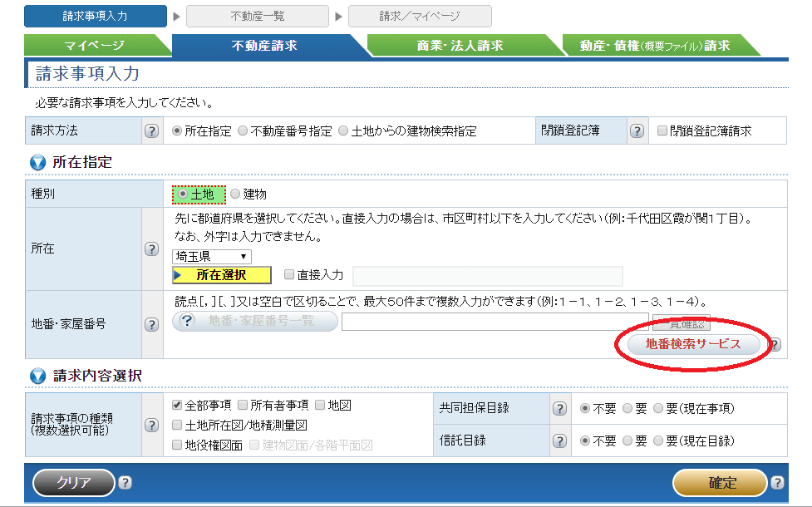The height and width of the screenshot is (507, 812).
Task: Click 請求/マイページ step button
Action: [420, 16]
